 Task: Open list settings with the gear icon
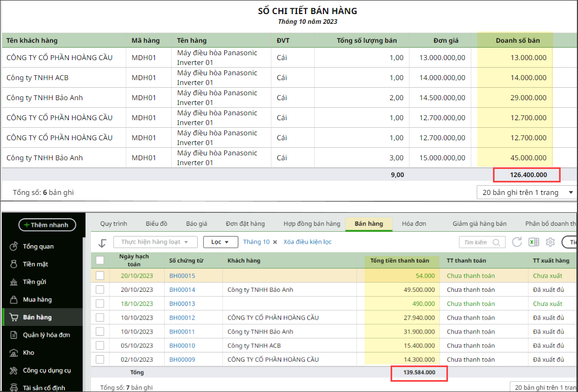pos(550,242)
